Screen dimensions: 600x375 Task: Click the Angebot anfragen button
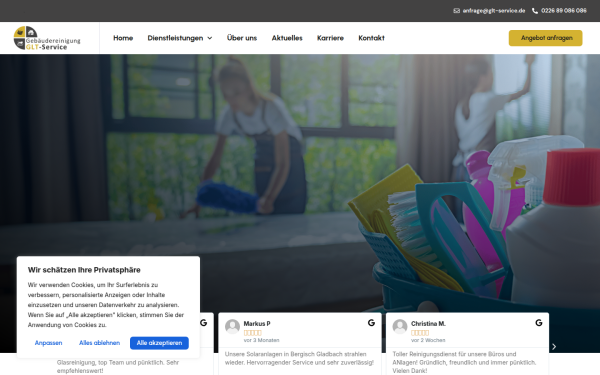pyautogui.click(x=545, y=38)
